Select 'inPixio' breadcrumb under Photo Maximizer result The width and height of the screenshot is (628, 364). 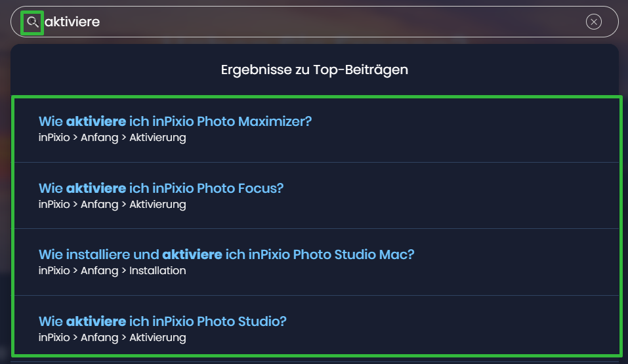(54, 137)
